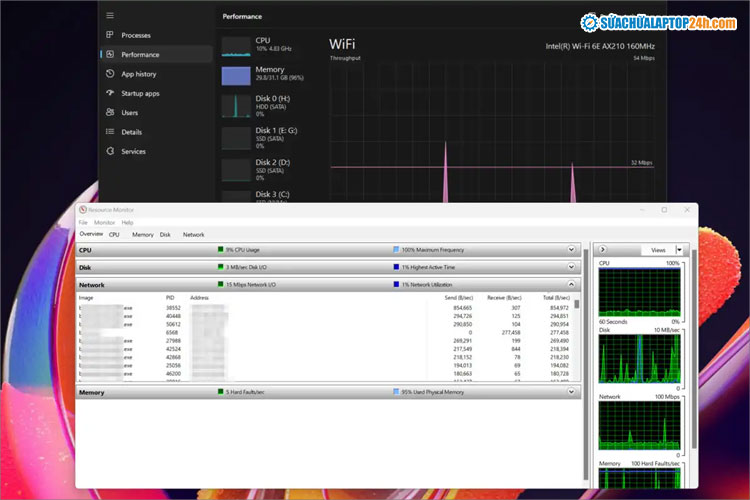750x500 pixels.
Task: Click the Services gear icon
Action: [x=110, y=152]
